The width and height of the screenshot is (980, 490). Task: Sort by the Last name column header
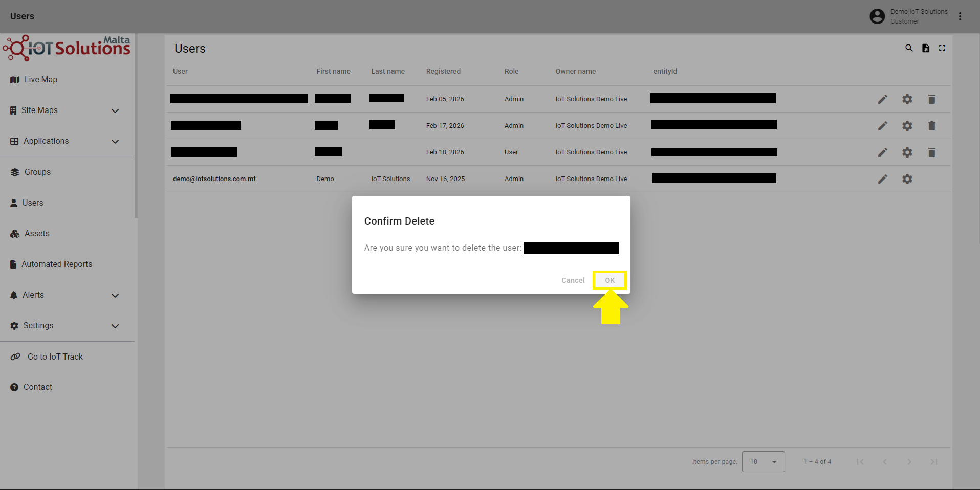[x=388, y=71]
